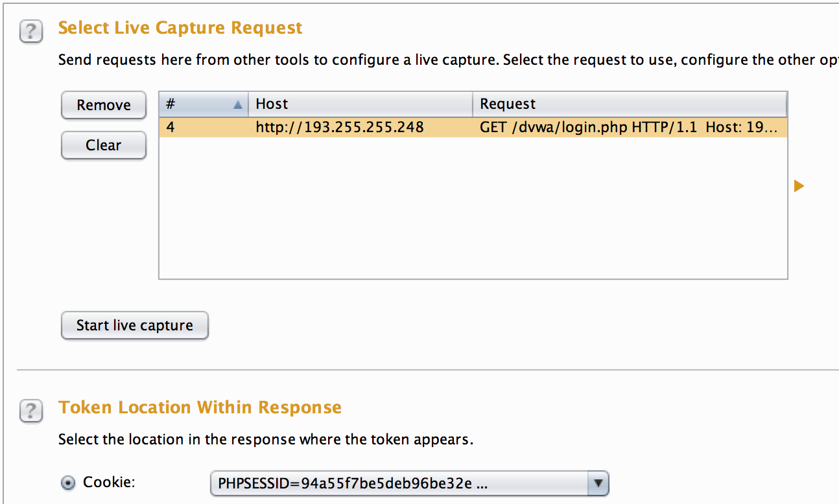Viewport: 839px width, 504px height.
Task: Start live capture
Action: pyautogui.click(x=135, y=325)
